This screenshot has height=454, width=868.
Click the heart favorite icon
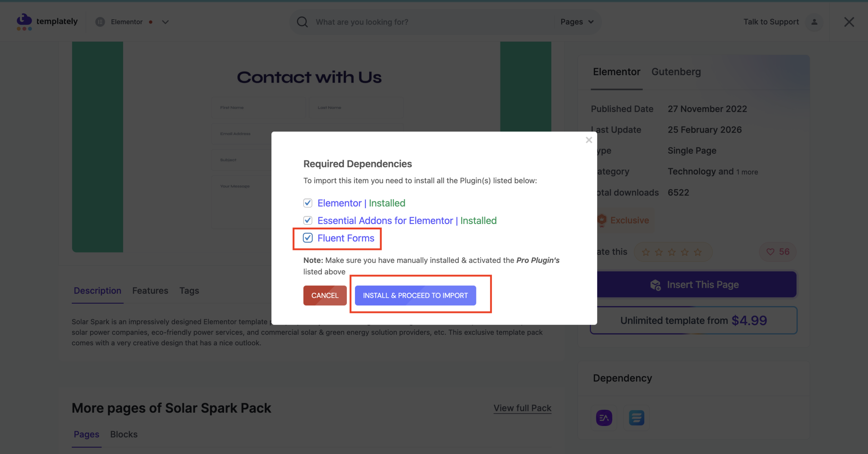pyautogui.click(x=770, y=252)
